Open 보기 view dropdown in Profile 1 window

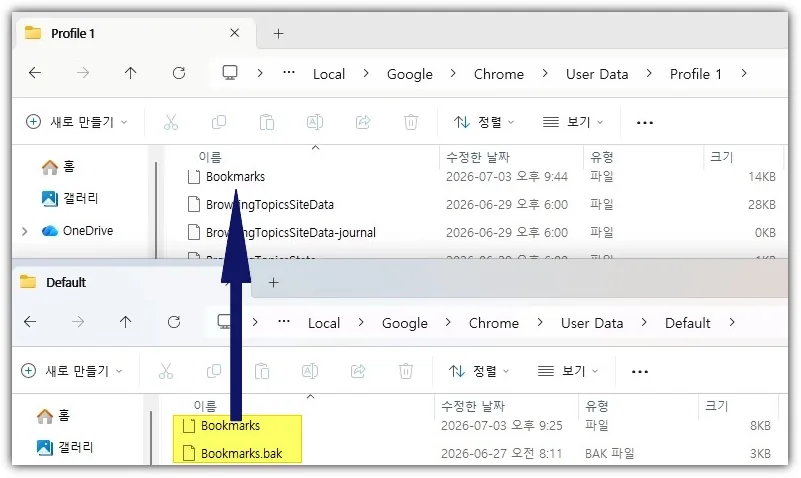(x=573, y=122)
